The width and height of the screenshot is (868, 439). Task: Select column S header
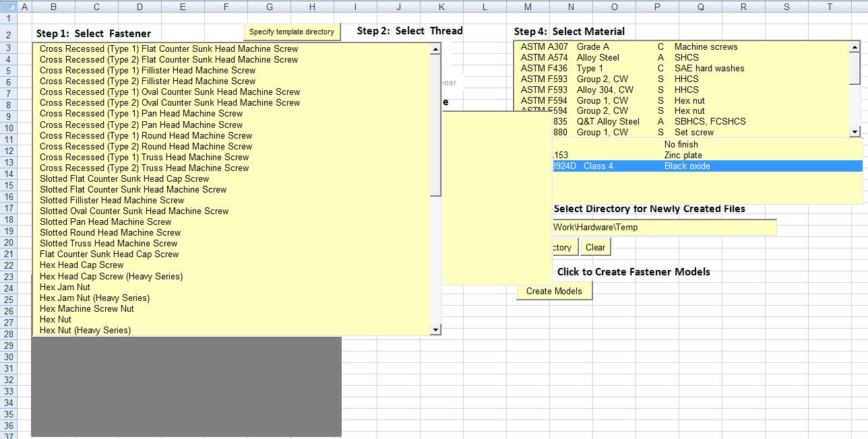point(786,7)
